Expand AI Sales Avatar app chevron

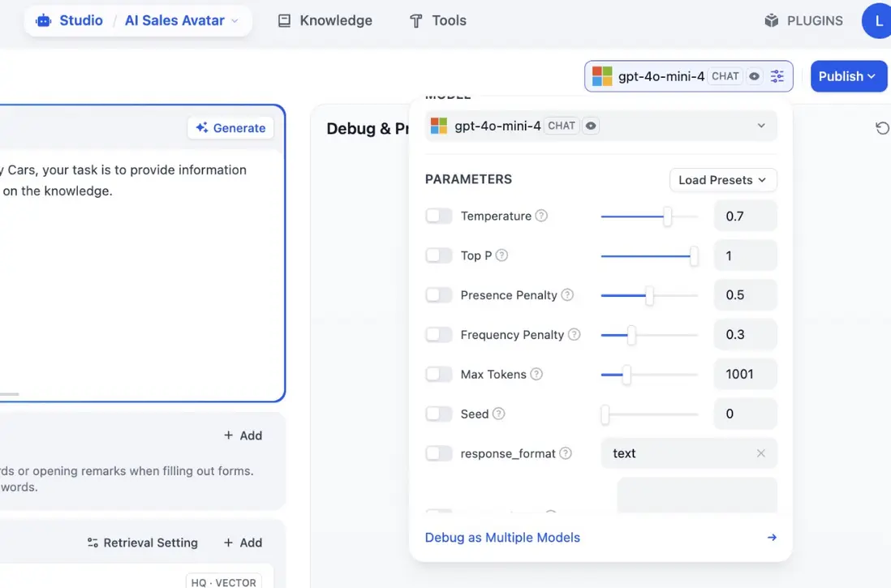[x=235, y=21]
